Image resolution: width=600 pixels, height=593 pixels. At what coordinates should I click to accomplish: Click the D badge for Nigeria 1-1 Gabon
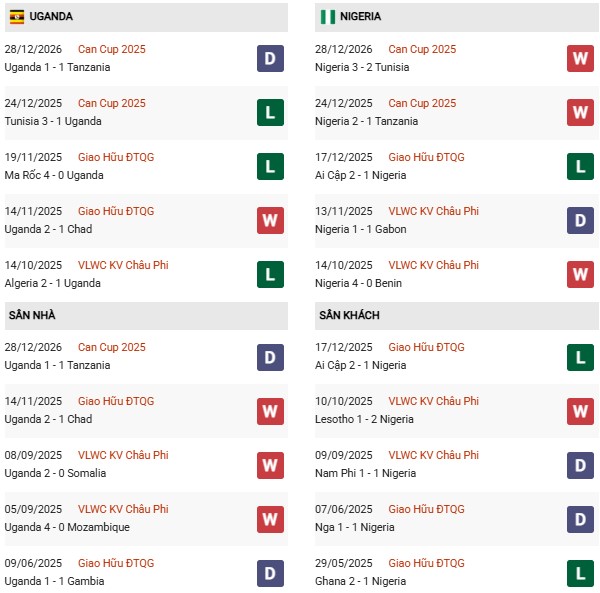tap(580, 220)
